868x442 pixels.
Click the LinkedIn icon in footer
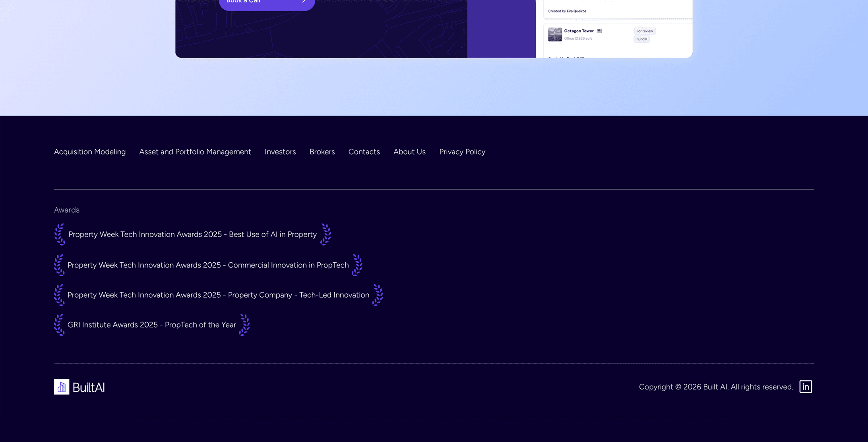[x=805, y=387]
